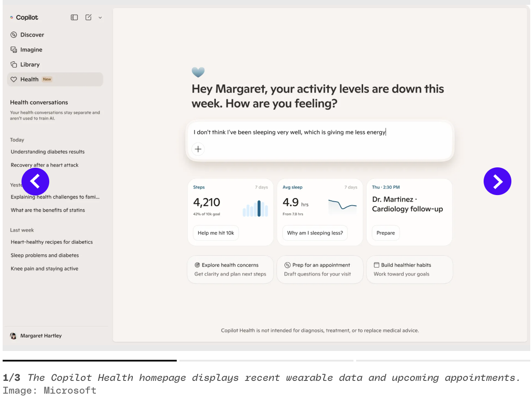Click 'From 7.8 hrs' text
The image size is (532, 398).
coord(293,214)
